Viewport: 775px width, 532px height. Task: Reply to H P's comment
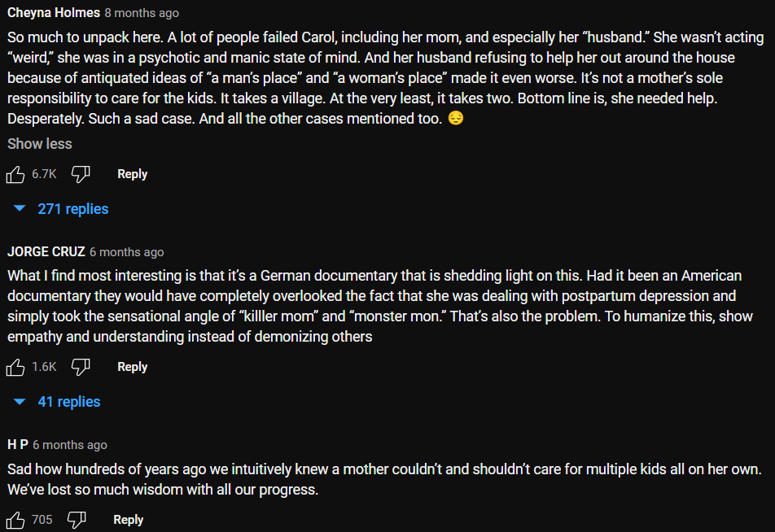(128, 520)
